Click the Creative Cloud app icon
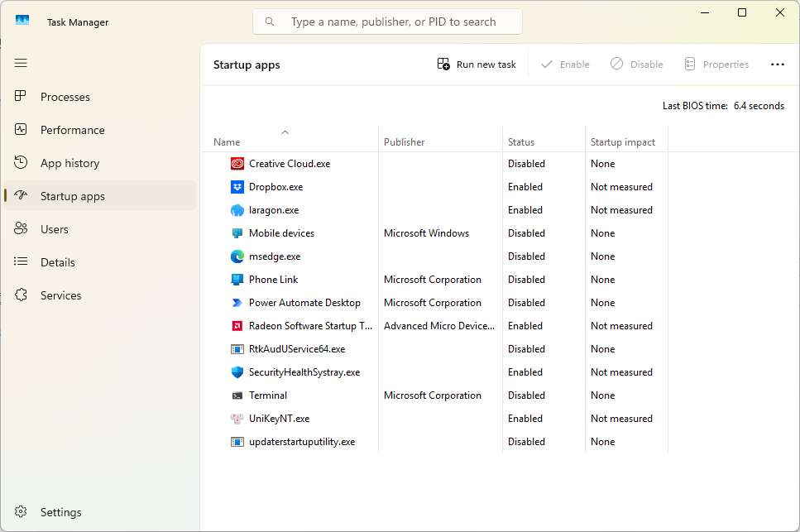This screenshot has width=800, height=532. (237, 164)
